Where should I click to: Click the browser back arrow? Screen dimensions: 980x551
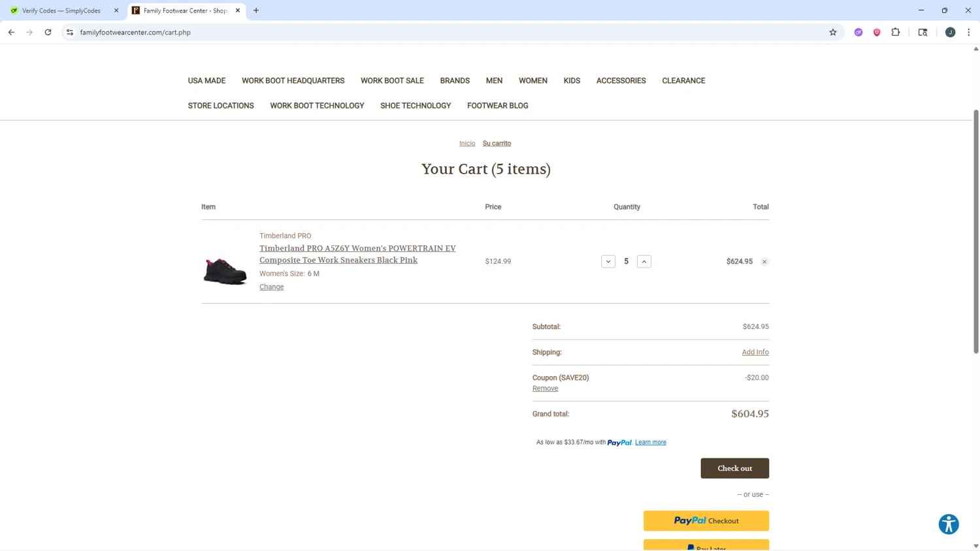[x=11, y=32]
